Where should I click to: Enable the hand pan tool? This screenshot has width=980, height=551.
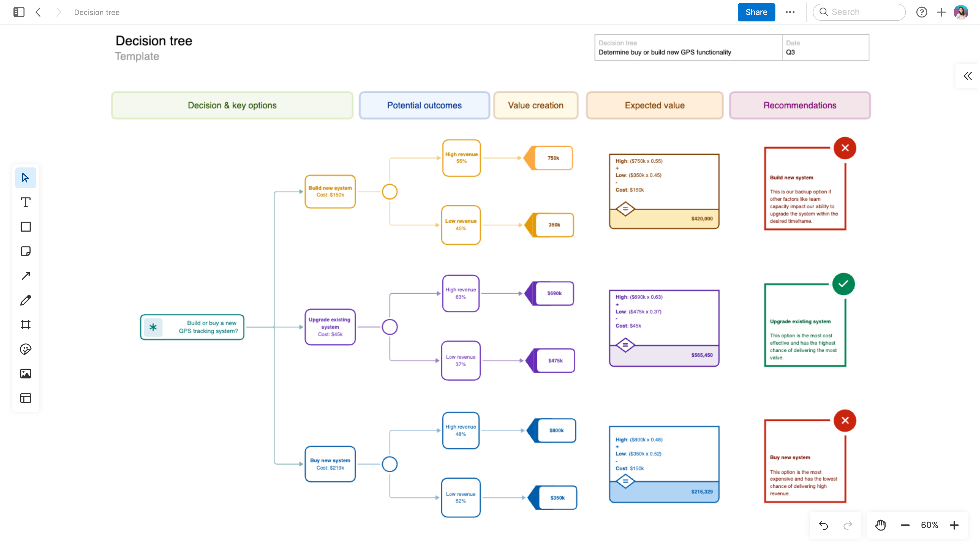tap(880, 525)
